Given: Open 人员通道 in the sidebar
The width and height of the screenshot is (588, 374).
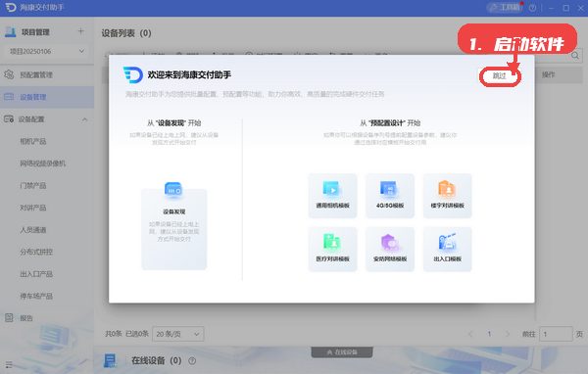Looking at the screenshot, I should (33, 230).
